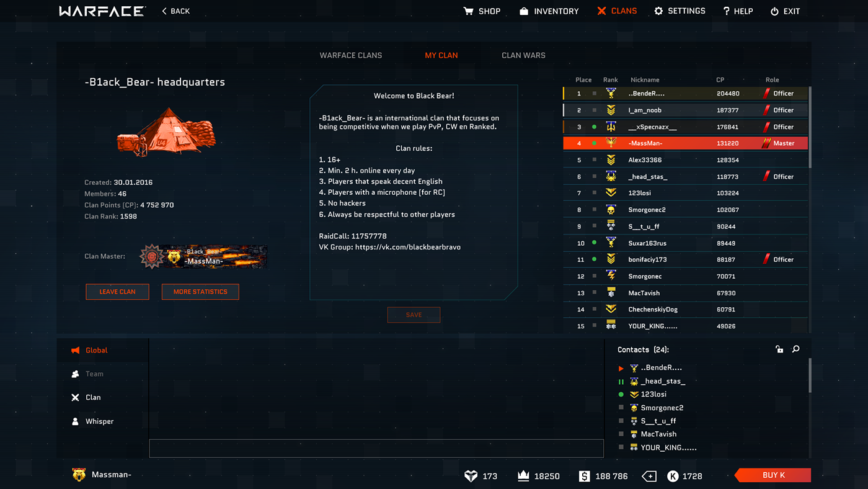Click the Clan Master banner for -MassMan-
Viewport: 868px width, 489px height.
(x=203, y=256)
